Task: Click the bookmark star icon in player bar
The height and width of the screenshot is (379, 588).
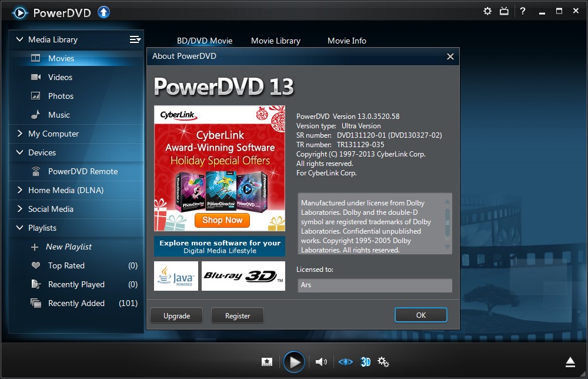Action: (x=267, y=362)
